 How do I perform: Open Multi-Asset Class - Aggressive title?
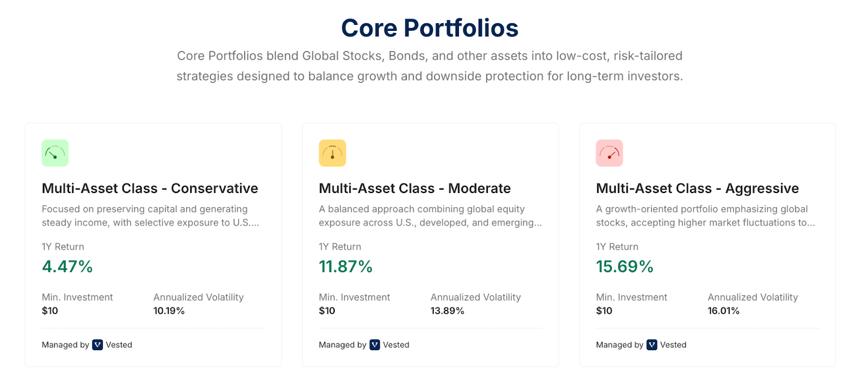point(697,188)
